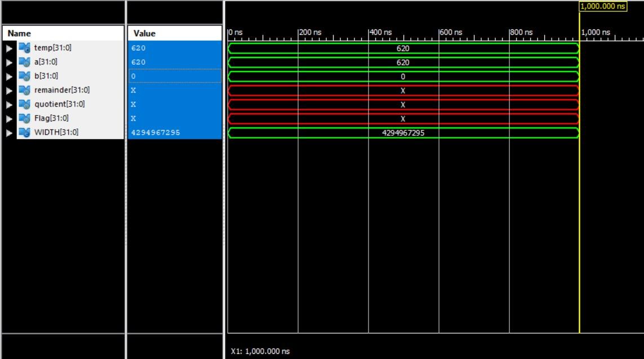Click the X value cell for remainder

pos(175,90)
